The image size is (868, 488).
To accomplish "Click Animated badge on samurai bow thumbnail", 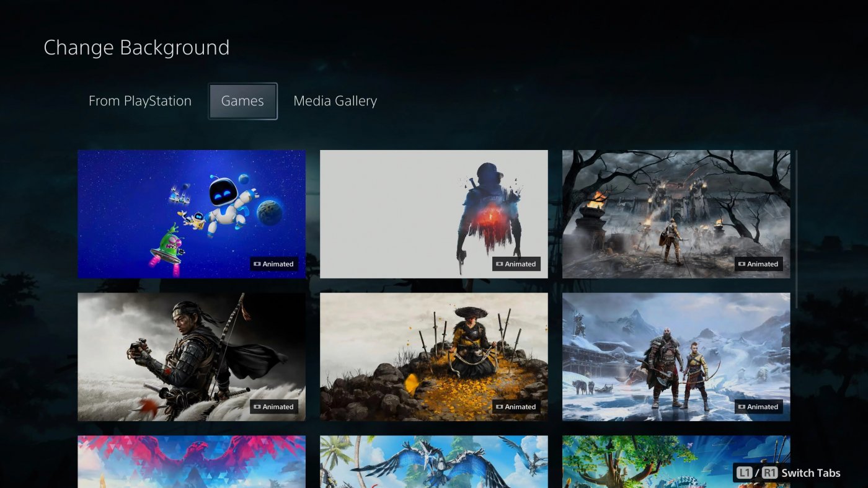I will (274, 407).
